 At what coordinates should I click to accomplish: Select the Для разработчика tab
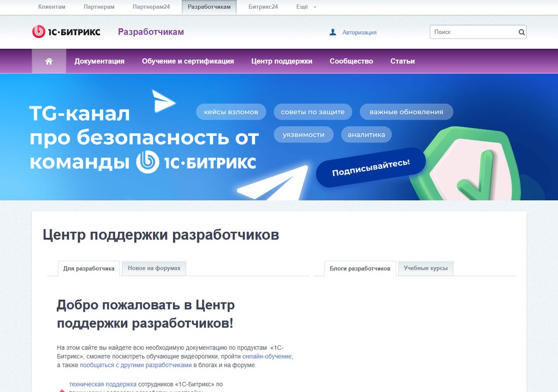pyautogui.click(x=89, y=269)
